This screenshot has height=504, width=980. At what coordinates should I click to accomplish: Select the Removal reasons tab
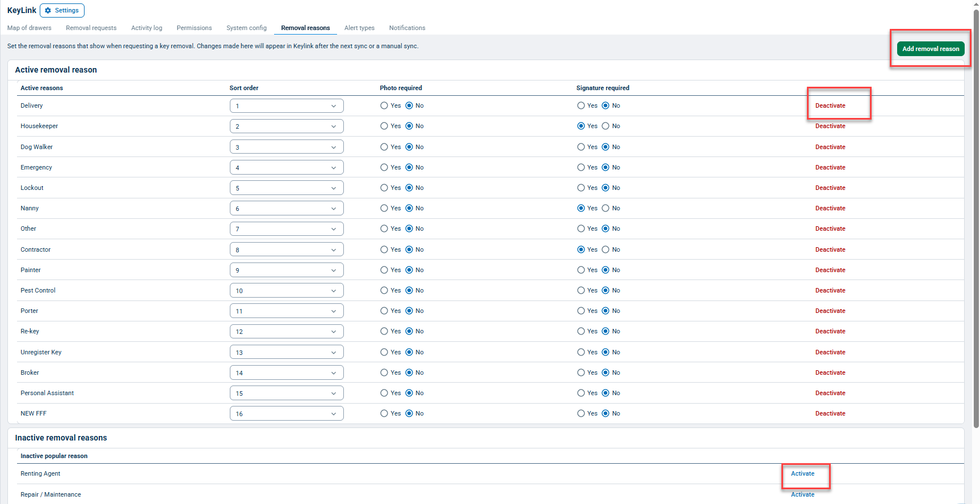click(305, 28)
